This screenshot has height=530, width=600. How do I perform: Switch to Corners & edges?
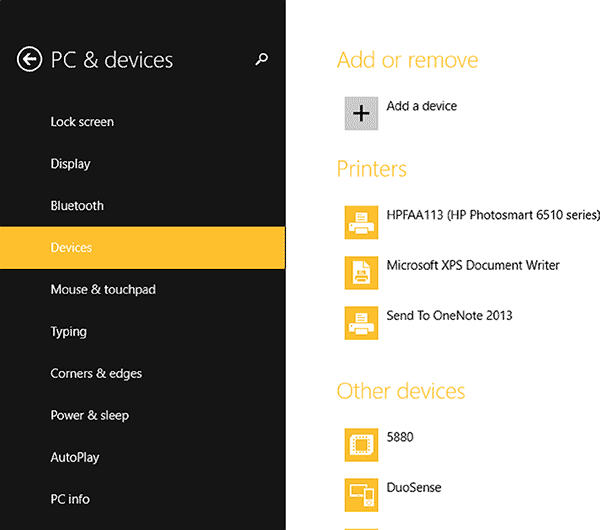pyautogui.click(x=96, y=374)
